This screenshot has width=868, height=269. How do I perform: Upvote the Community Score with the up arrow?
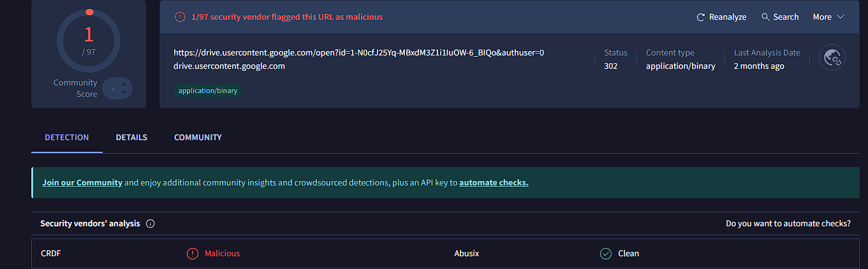tap(122, 84)
